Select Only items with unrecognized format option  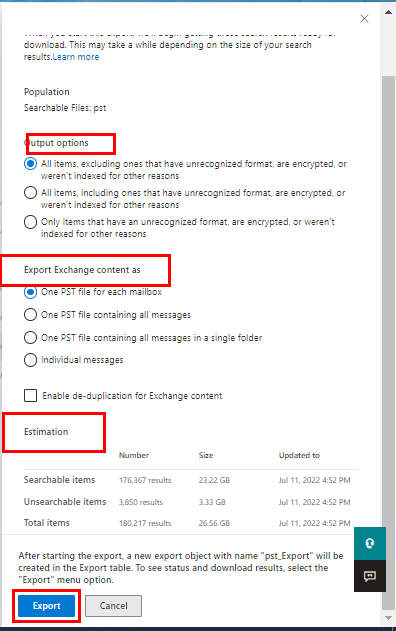31,222
